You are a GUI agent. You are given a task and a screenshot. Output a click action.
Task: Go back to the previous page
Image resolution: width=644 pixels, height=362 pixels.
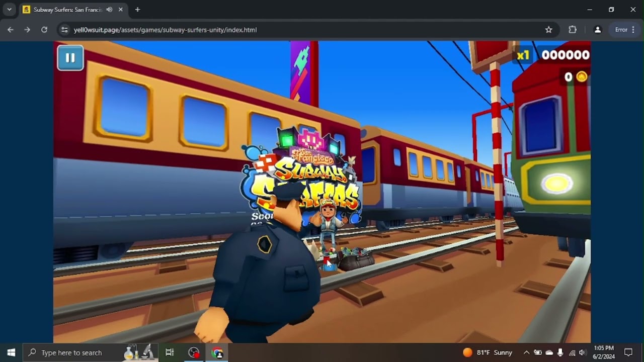11,30
